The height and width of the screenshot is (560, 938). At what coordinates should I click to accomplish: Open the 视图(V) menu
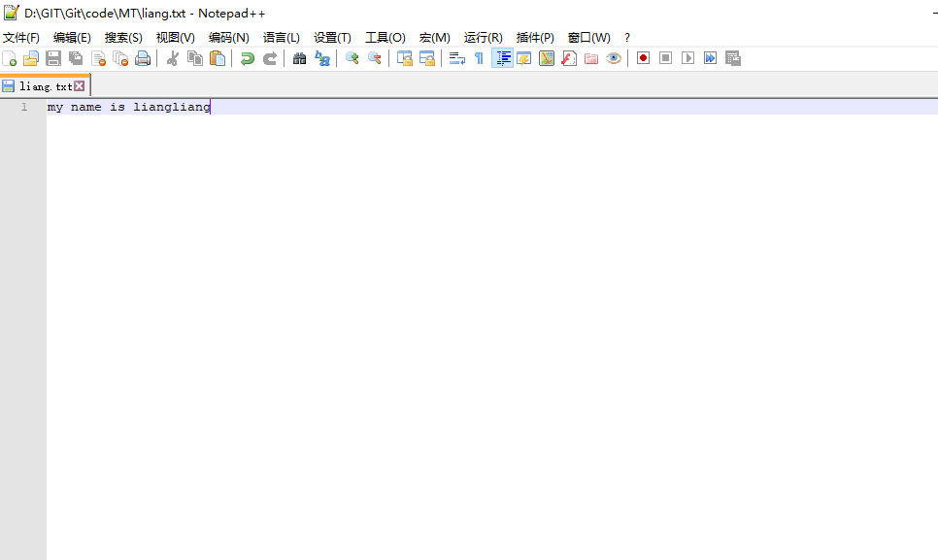click(x=176, y=38)
